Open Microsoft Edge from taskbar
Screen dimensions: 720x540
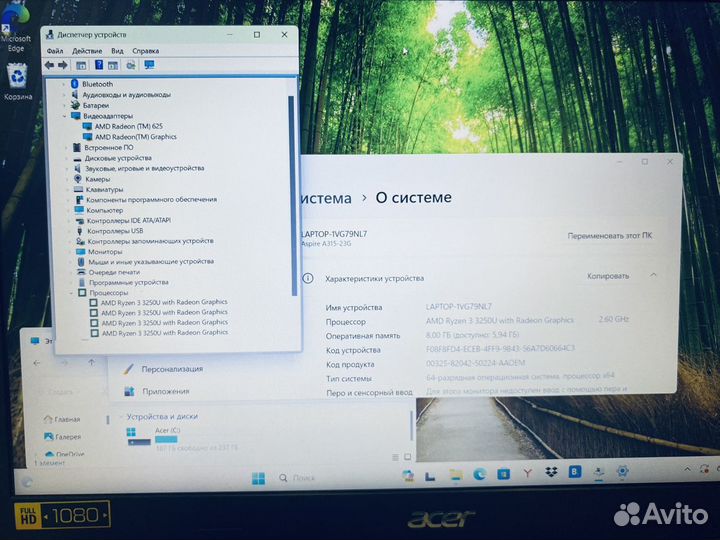479,474
